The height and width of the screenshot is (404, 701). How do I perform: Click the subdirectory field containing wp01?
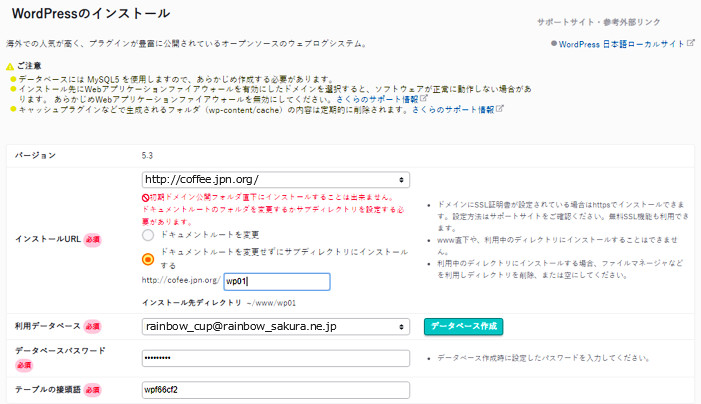[275, 282]
